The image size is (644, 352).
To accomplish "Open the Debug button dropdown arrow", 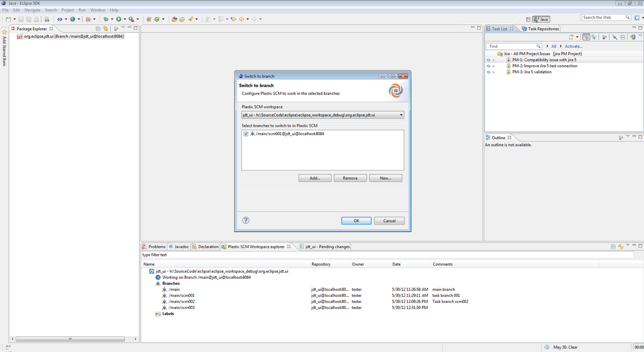I will [x=112, y=19].
